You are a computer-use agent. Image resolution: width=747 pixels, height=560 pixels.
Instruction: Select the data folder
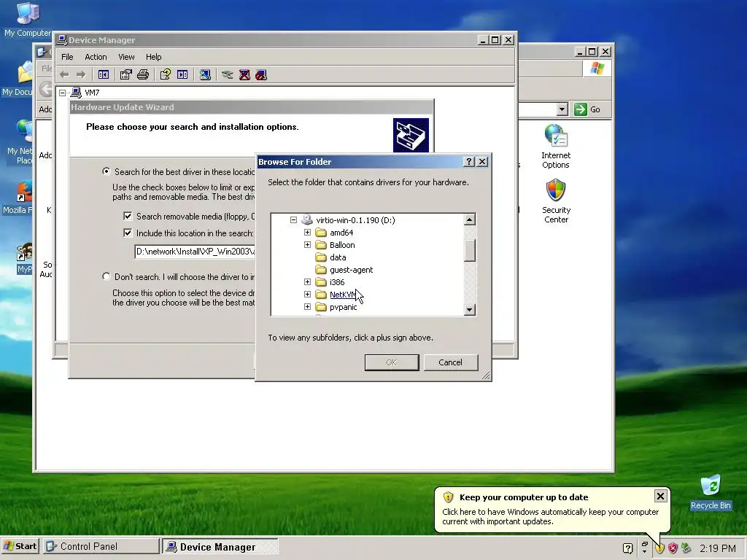338,257
